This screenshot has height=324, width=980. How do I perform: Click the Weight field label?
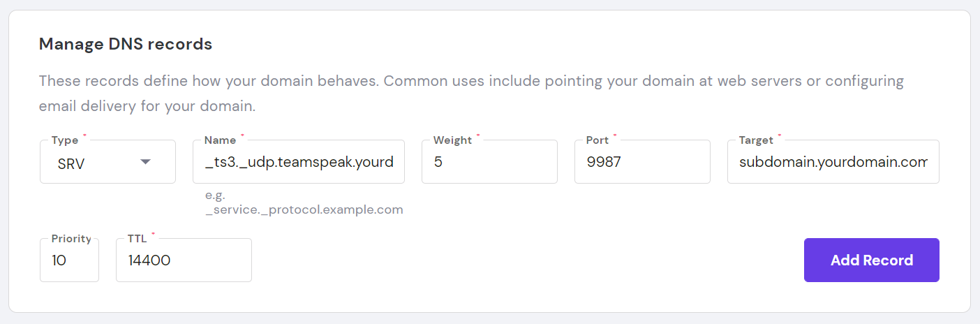click(452, 140)
